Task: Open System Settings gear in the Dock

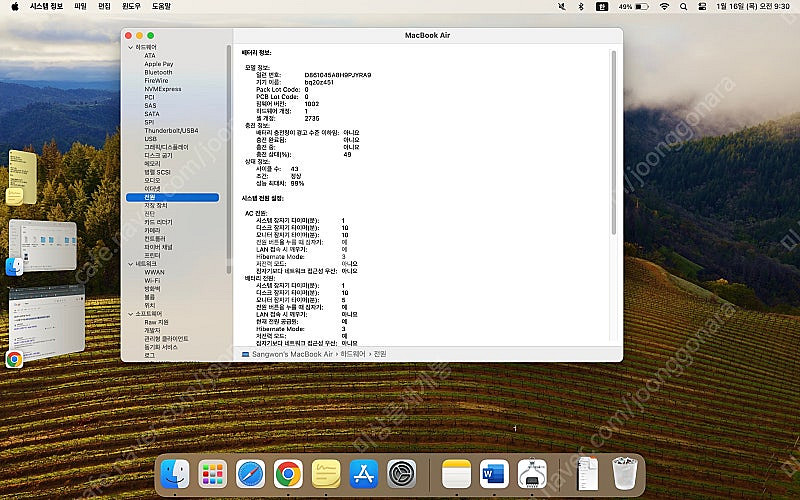Action: (402, 474)
